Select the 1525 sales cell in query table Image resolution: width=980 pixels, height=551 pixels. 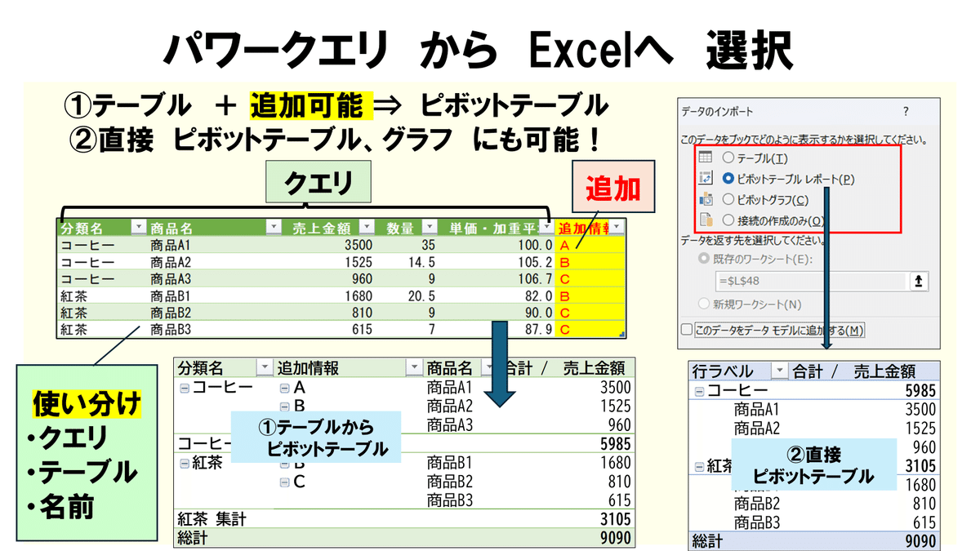point(358,261)
